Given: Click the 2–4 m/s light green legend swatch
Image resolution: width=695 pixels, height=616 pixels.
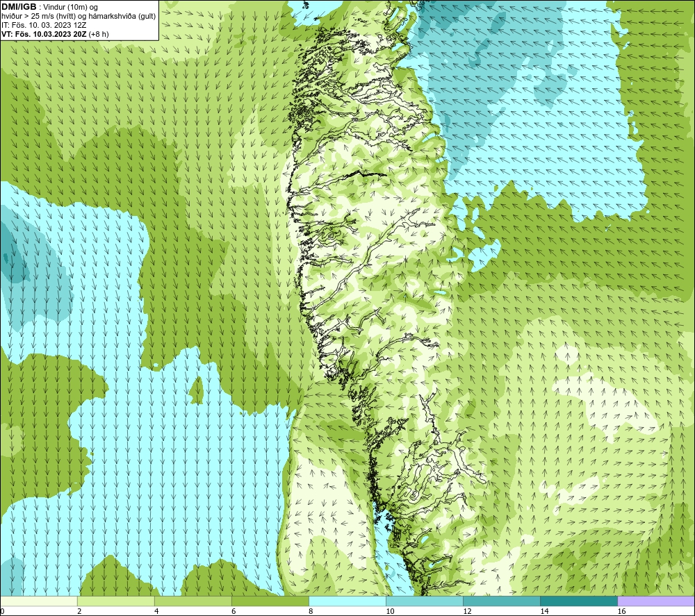Looking at the screenshot, I should click(x=115, y=601).
